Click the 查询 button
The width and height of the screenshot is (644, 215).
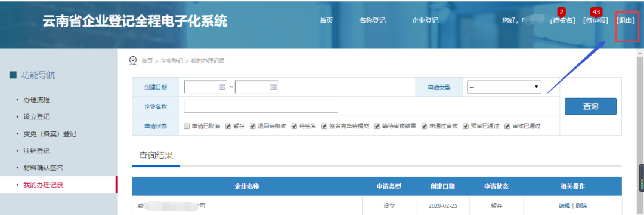pyautogui.click(x=590, y=106)
